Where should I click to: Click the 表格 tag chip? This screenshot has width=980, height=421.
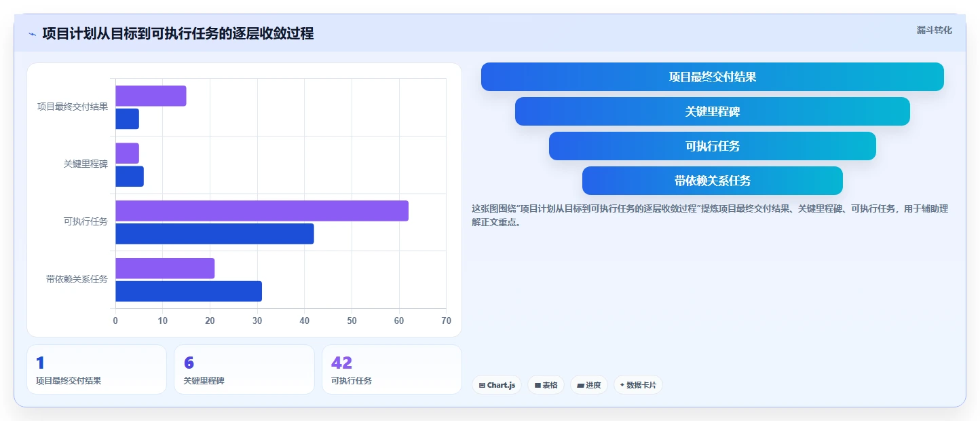pyautogui.click(x=546, y=385)
